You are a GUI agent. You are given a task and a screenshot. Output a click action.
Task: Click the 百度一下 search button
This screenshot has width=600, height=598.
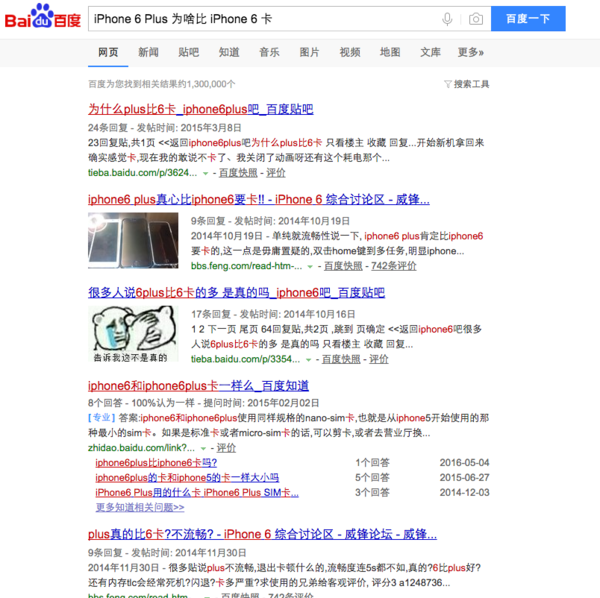tap(528, 18)
